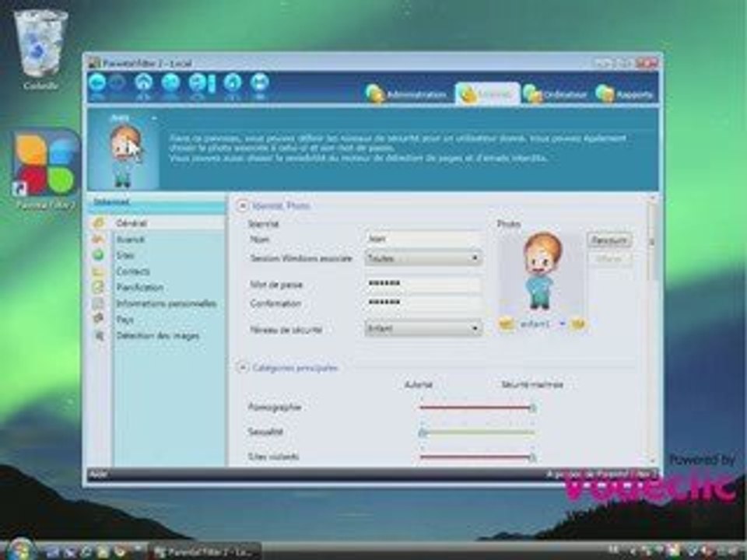Image resolution: width=747 pixels, height=560 pixels.
Task: Click the Pornographie slider
Action: 477,408
